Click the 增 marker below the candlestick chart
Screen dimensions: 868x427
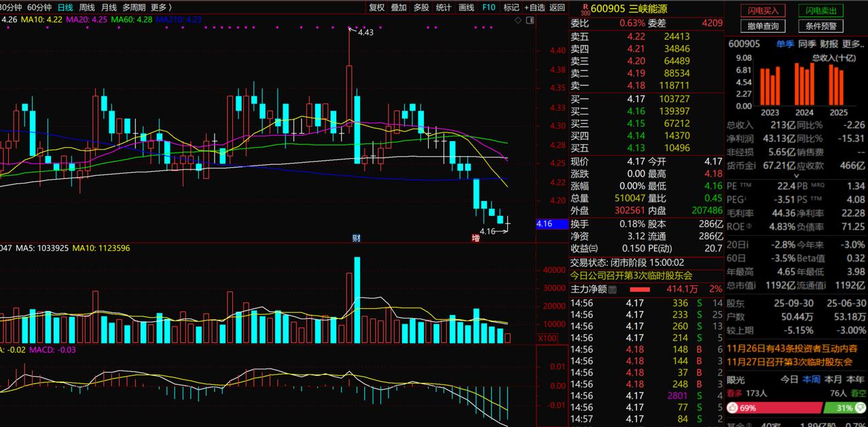pos(475,238)
